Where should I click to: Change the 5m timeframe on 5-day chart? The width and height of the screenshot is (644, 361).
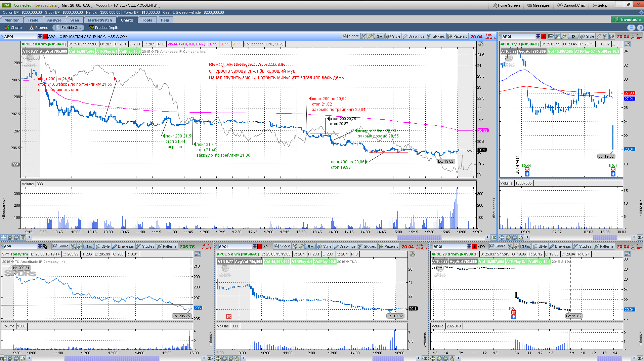[310, 246]
